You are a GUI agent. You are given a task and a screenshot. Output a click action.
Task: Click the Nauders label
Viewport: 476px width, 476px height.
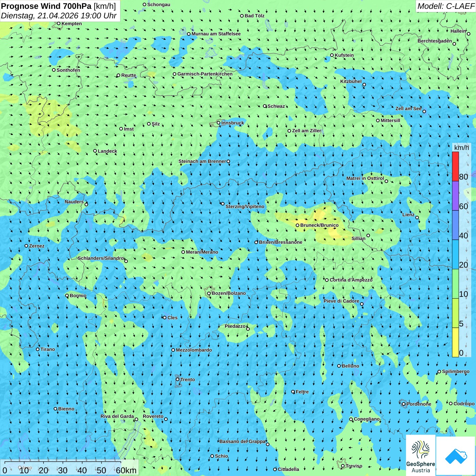tap(74, 202)
